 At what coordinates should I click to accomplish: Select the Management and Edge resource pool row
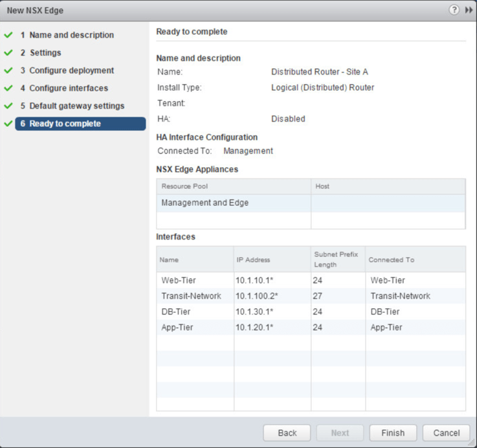pyautogui.click(x=233, y=203)
